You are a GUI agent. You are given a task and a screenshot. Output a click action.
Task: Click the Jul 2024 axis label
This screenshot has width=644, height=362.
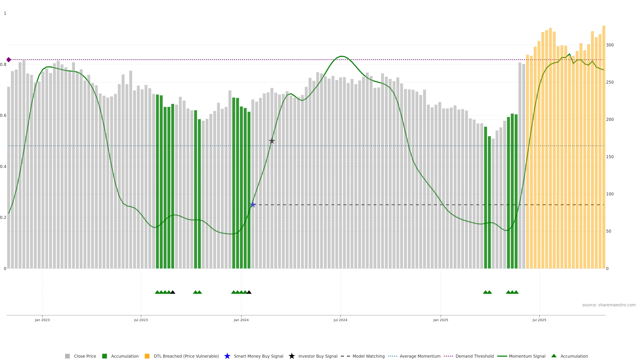(340, 320)
